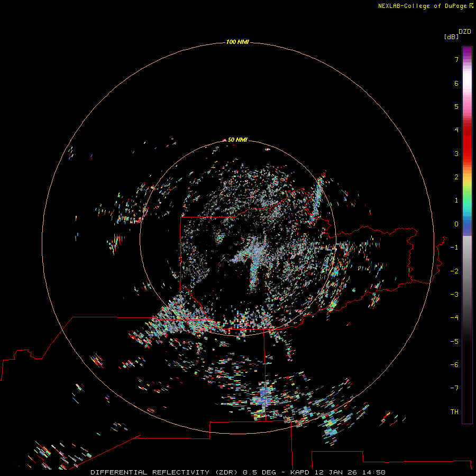Screen dimensions: 476x476
Task: Click the -5 value on color scale
Action: click(x=454, y=342)
